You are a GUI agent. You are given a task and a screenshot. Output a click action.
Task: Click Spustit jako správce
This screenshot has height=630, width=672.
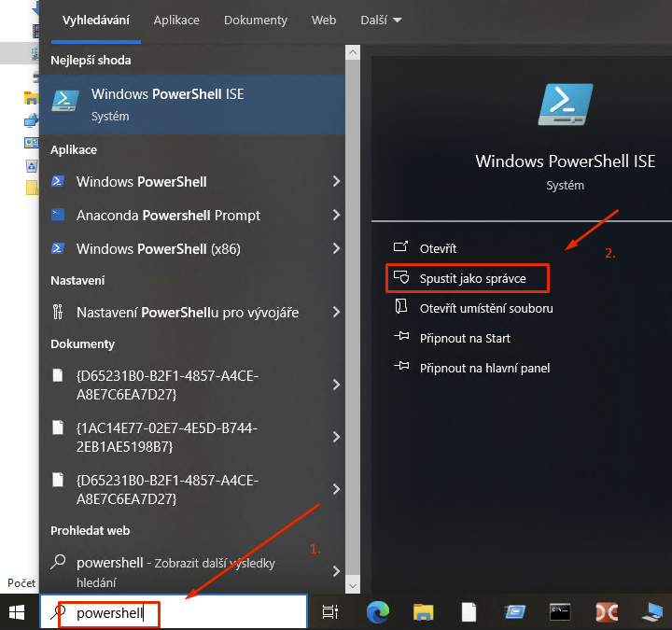(x=472, y=278)
